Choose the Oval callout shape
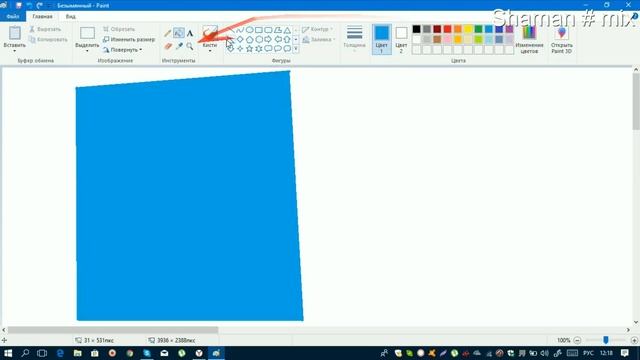 tap(278, 49)
